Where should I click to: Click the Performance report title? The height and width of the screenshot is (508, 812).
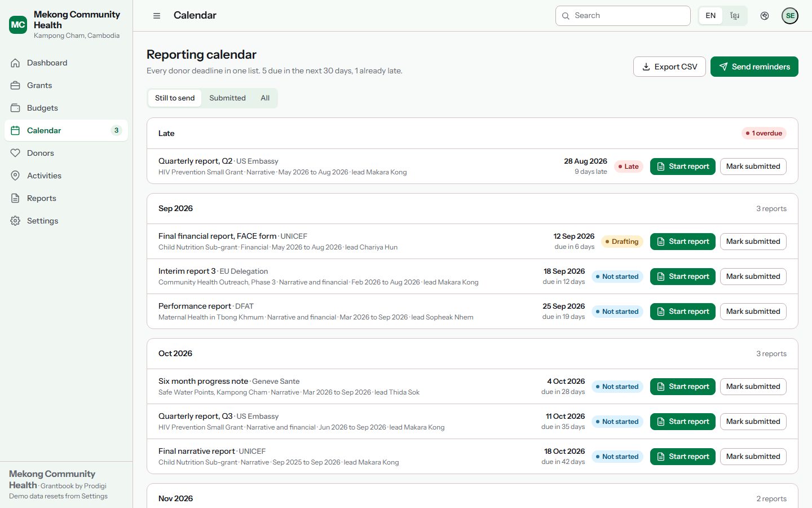point(195,306)
